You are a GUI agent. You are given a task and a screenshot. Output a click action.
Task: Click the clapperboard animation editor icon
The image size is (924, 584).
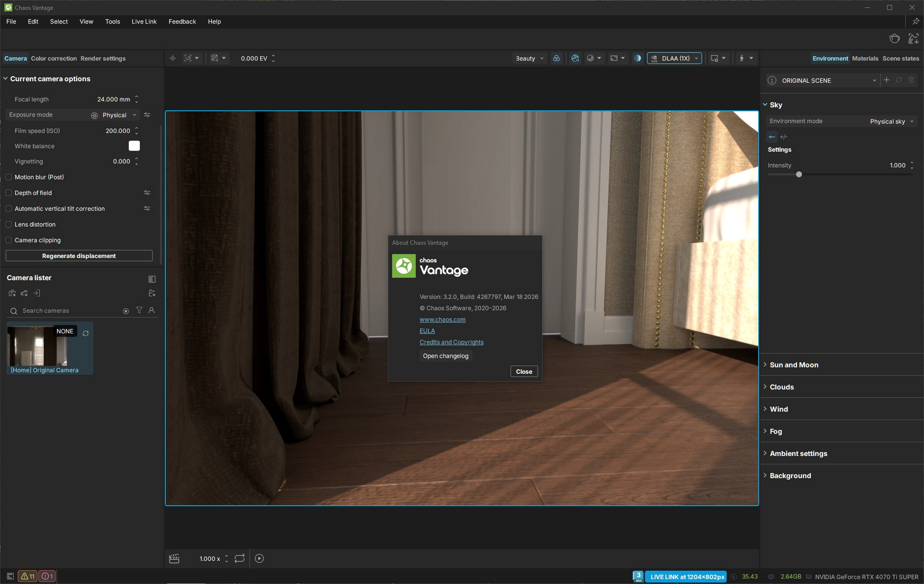(174, 558)
